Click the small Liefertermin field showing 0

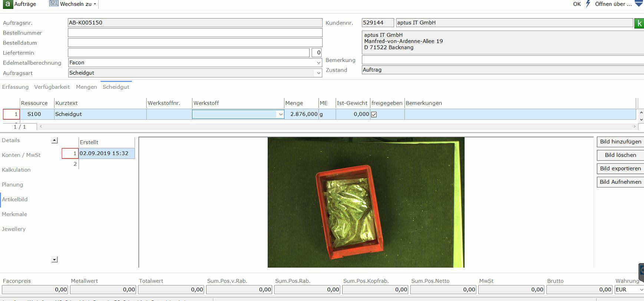[317, 53]
